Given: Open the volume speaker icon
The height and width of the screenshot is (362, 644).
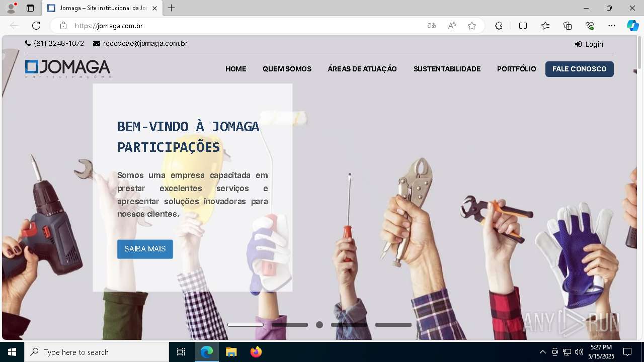Looking at the screenshot, I should [x=579, y=352].
